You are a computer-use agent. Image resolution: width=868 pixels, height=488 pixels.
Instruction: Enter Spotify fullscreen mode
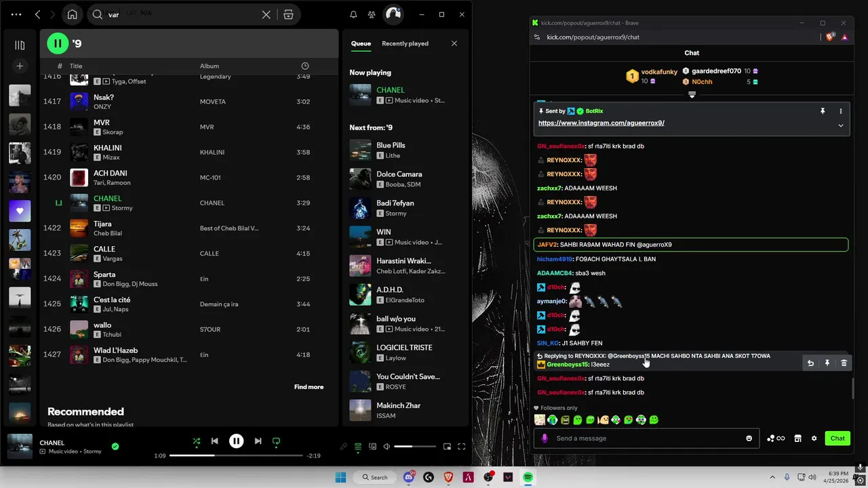pyautogui.click(x=461, y=447)
